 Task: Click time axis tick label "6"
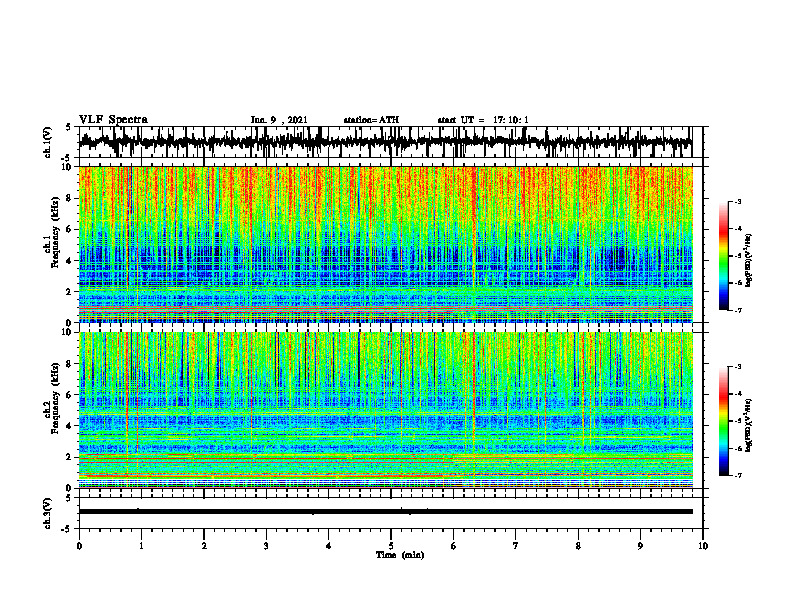pyautogui.click(x=454, y=546)
